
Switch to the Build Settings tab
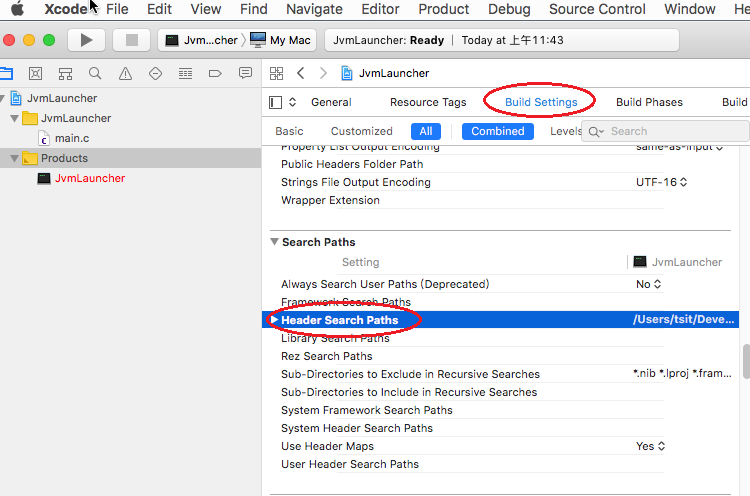[541, 102]
